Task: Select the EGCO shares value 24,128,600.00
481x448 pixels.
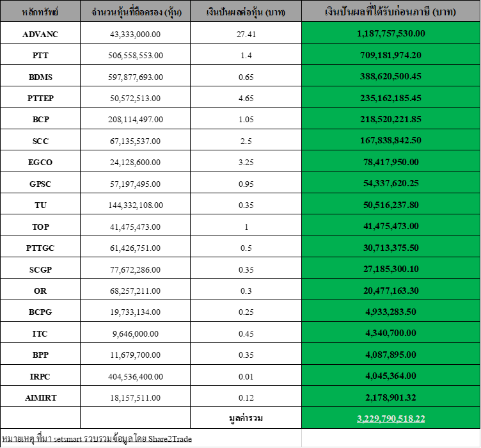Action: coord(136,163)
